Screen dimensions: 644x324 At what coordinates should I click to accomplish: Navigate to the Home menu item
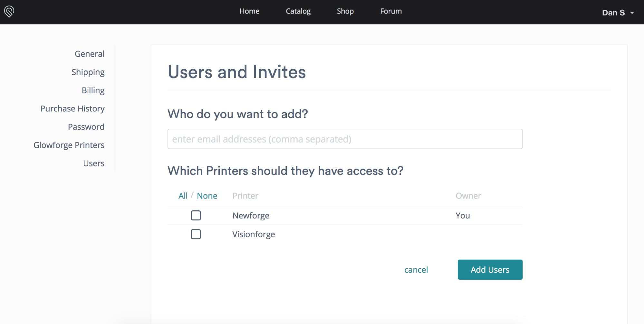point(249,11)
